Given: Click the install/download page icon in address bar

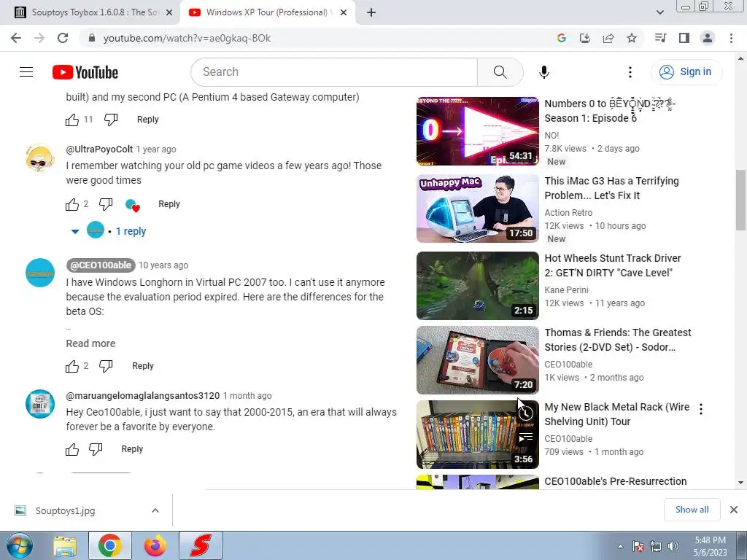Looking at the screenshot, I should pos(584,38).
